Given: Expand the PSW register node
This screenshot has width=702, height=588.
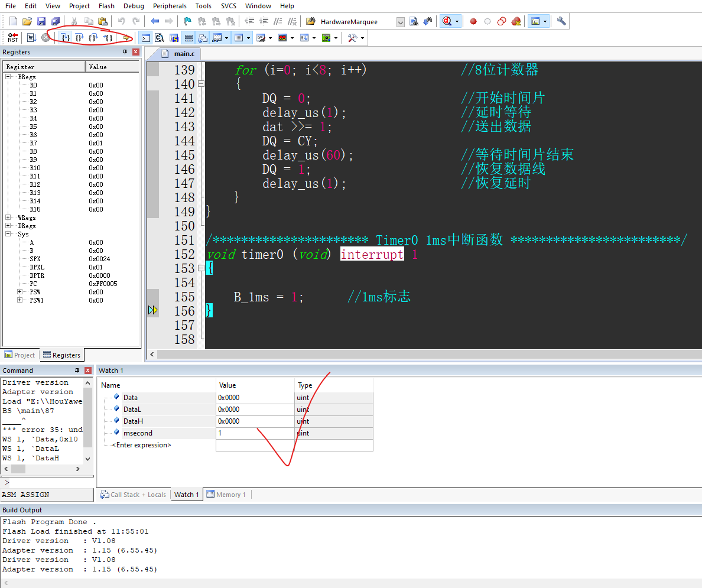Looking at the screenshot, I should click(19, 291).
